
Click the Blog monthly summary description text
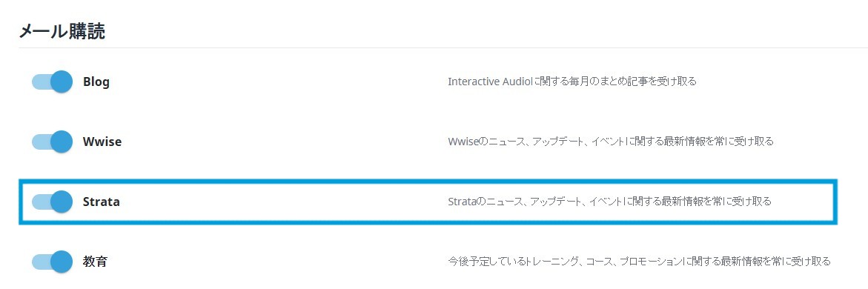(572, 82)
